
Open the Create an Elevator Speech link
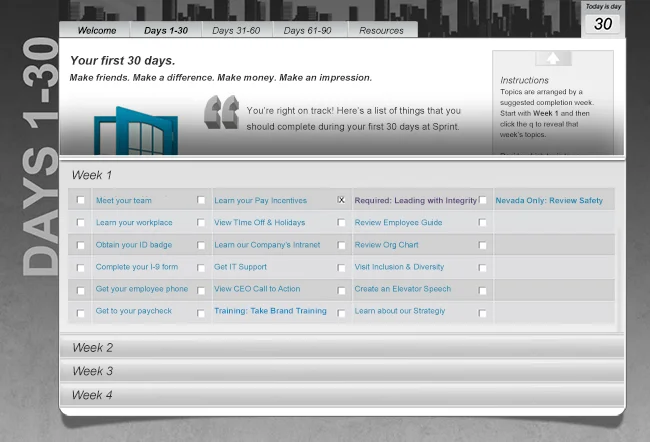pos(403,289)
